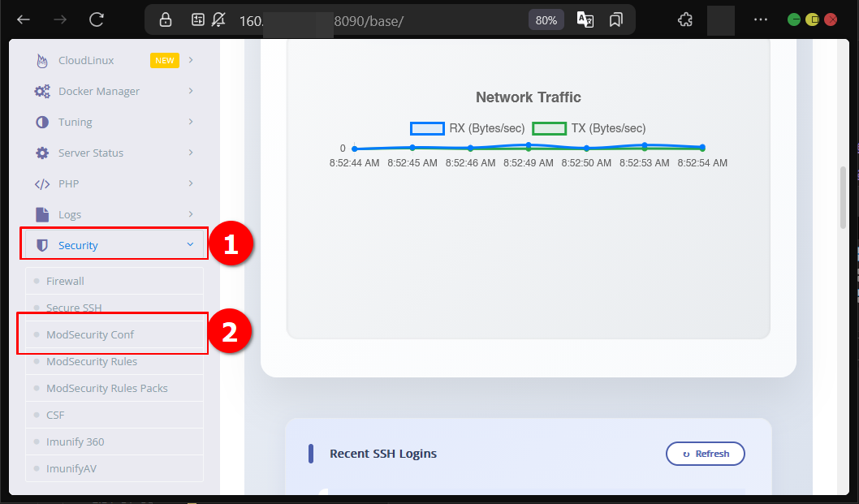
Task: Collapse the Security menu chevron
Action: (190, 244)
